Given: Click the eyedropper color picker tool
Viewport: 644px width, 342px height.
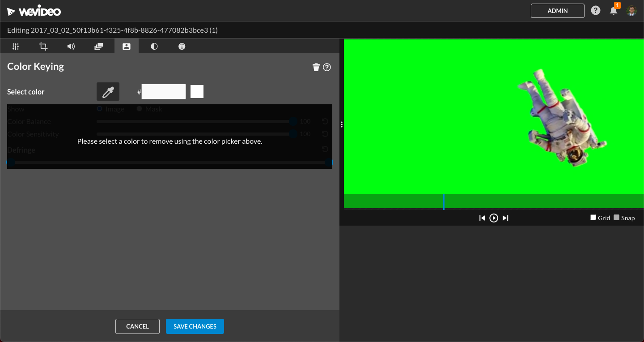Looking at the screenshot, I should click(x=108, y=92).
